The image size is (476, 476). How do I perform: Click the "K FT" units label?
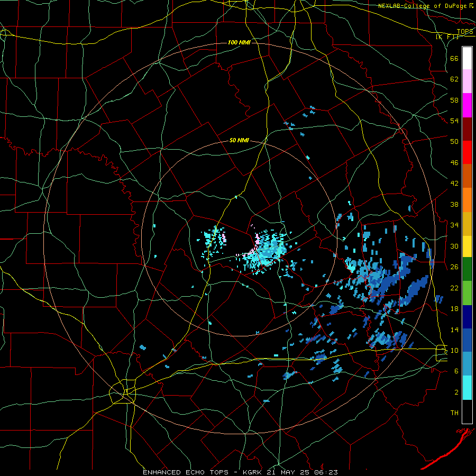pyautogui.click(x=447, y=36)
